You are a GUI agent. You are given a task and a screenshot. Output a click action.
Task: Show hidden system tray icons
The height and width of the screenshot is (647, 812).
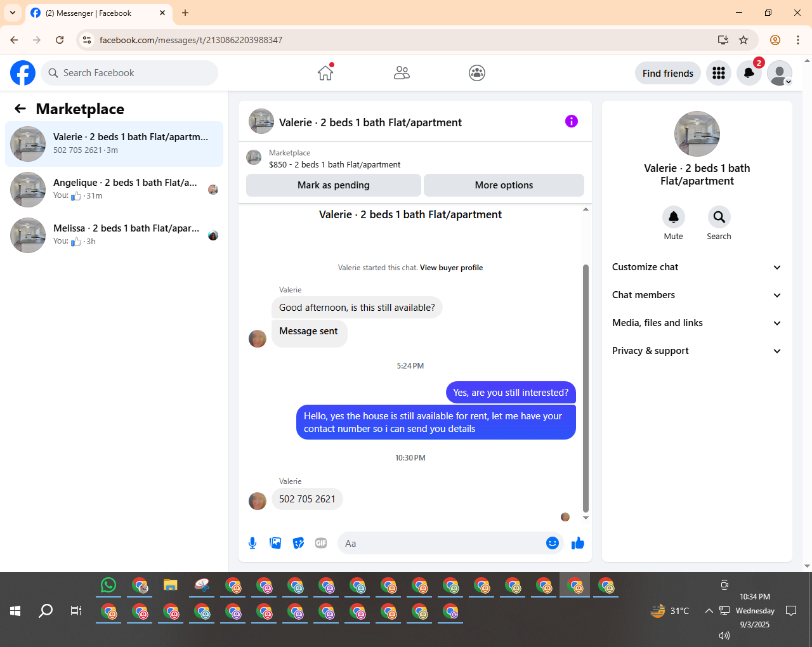(709, 611)
